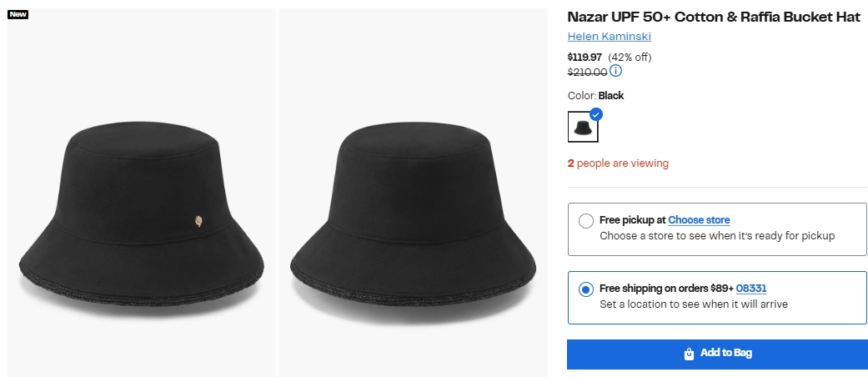Screen dimensions: 868x377
Task: Select the Free pickup radio button
Action: pyautogui.click(x=586, y=221)
